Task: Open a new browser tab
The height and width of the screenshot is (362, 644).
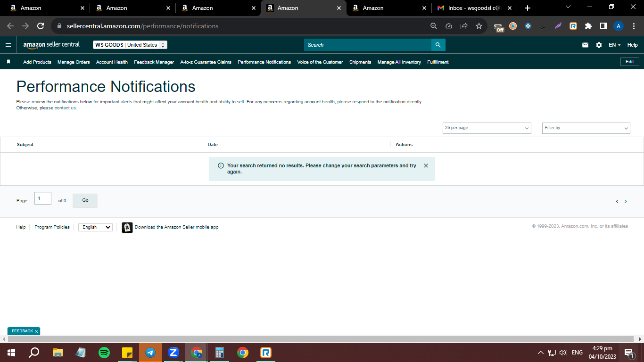Action: pos(528,8)
